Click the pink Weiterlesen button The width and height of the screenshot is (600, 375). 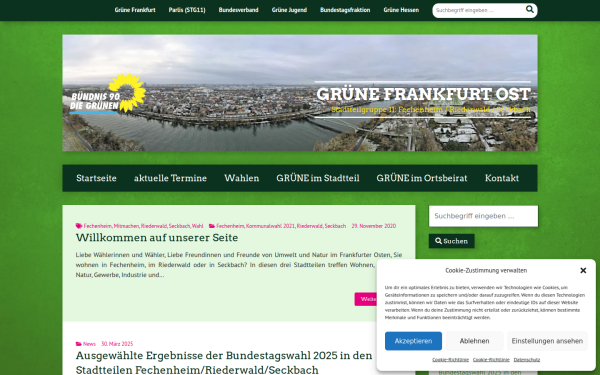point(366,299)
